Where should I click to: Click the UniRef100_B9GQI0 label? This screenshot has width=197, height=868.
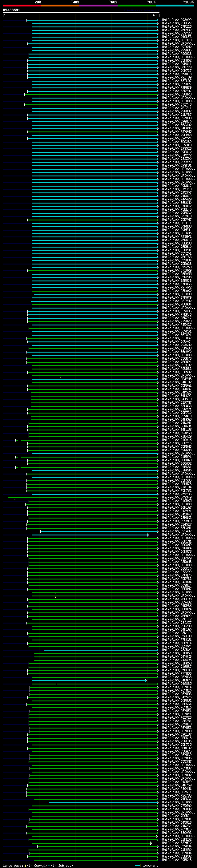point(177,122)
